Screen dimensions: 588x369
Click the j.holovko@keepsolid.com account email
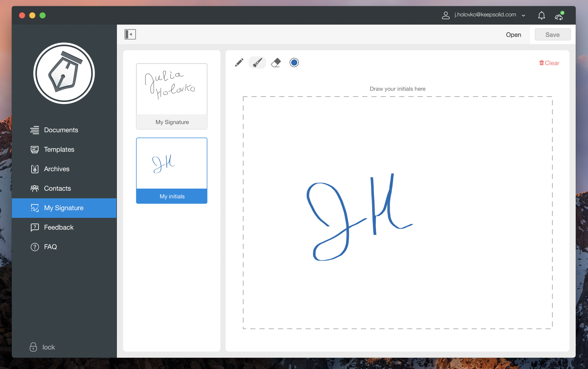pyautogui.click(x=485, y=15)
